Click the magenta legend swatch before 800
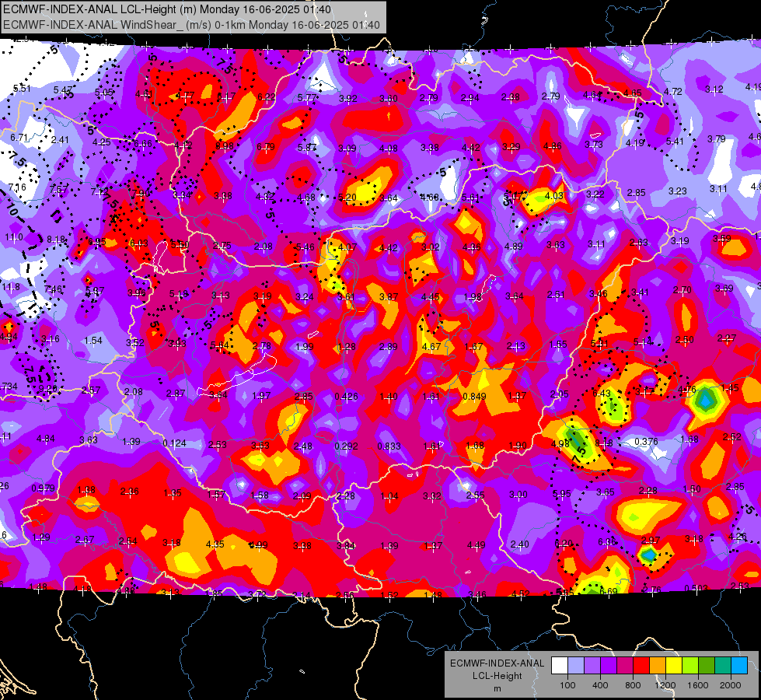 pos(625,666)
